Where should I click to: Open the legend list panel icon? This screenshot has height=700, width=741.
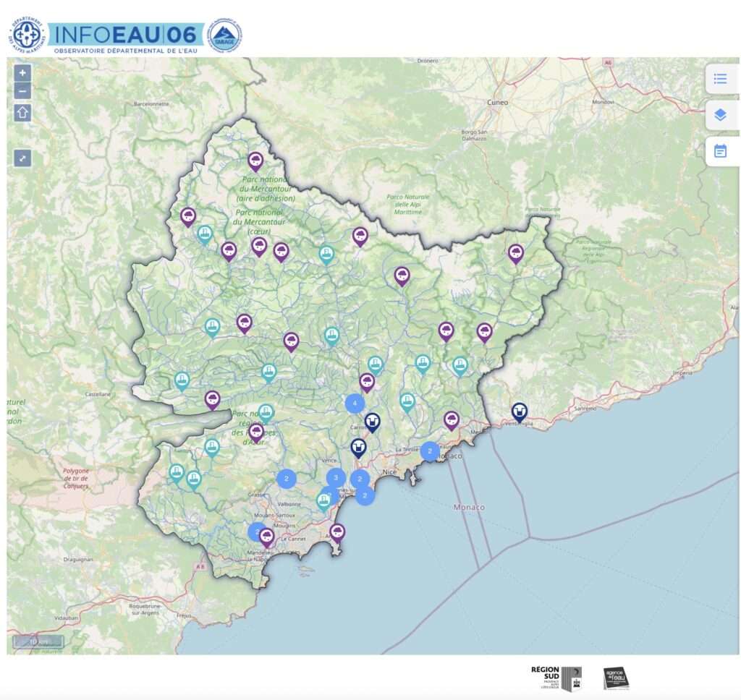pos(721,79)
